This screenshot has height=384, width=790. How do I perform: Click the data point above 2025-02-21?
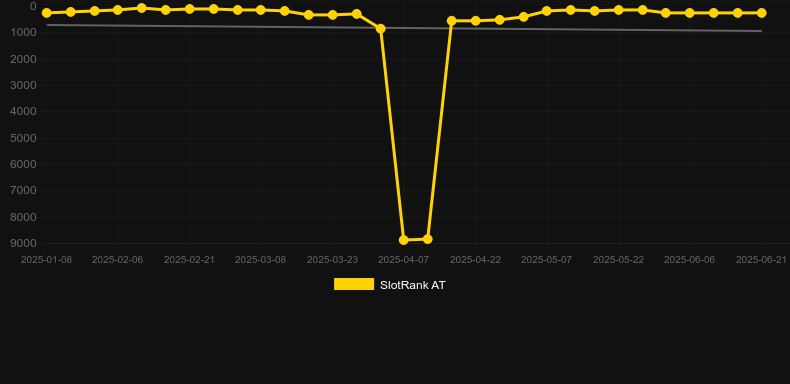point(189,9)
